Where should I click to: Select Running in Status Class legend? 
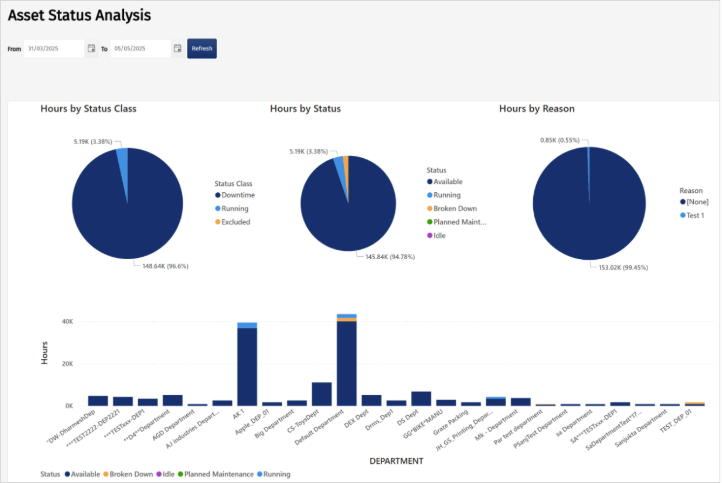pyautogui.click(x=232, y=209)
